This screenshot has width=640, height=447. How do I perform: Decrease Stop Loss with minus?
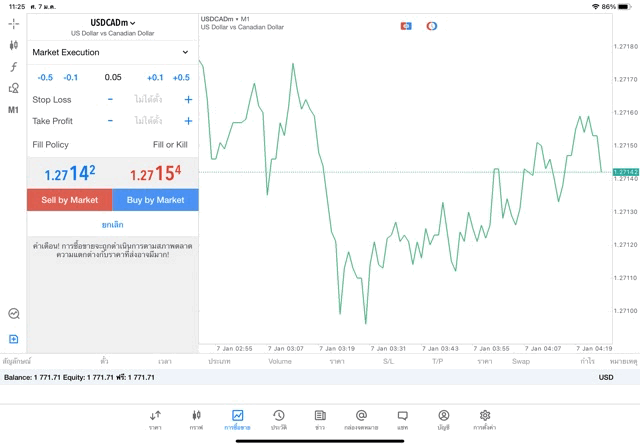pyautogui.click(x=110, y=99)
